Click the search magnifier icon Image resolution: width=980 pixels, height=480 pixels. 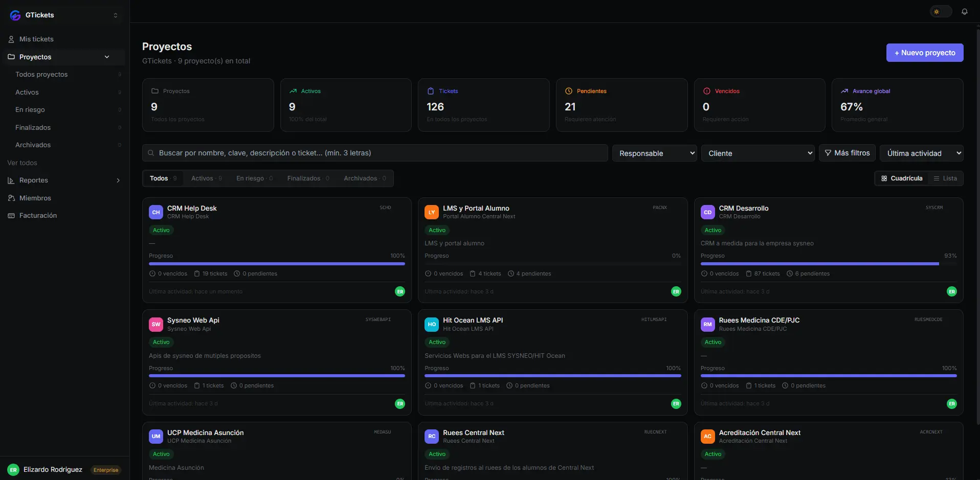pos(151,153)
